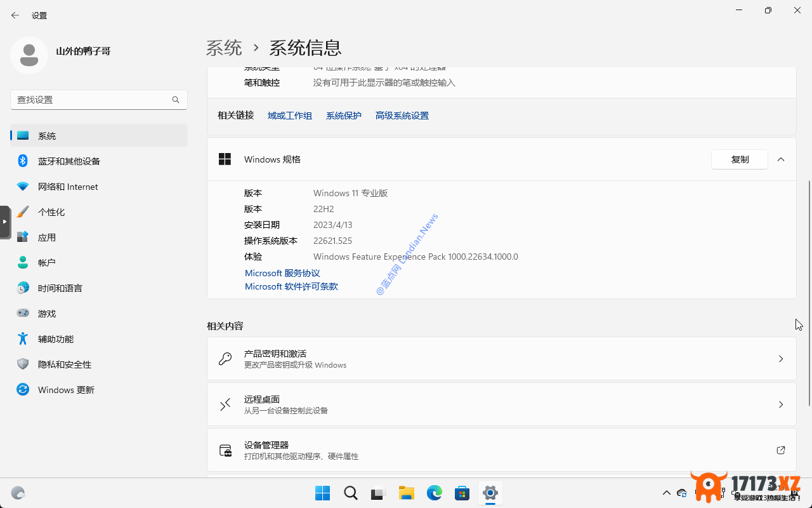Click the clock globe time icon
Image resolution: width=812 pixels, height=508 pixels.
pyautogui.click(x=23, y=288)
